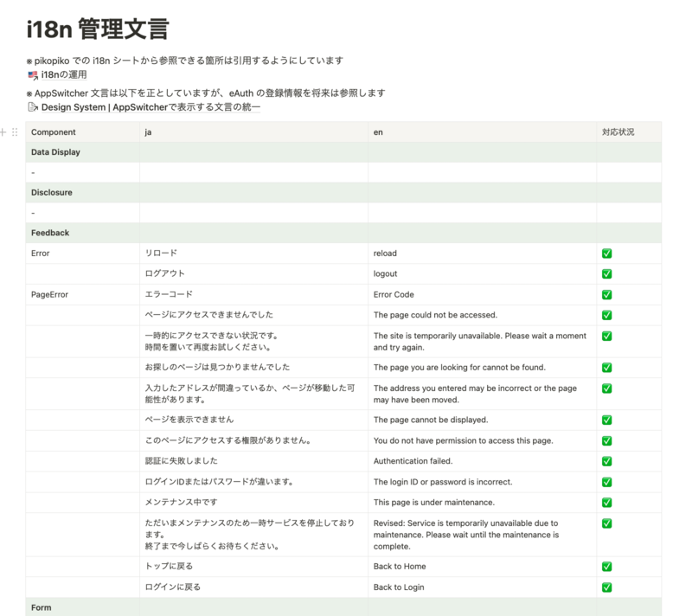The image size is (692, 616).
Task: Click the ログアウト cell
Action: coord(253,273)
